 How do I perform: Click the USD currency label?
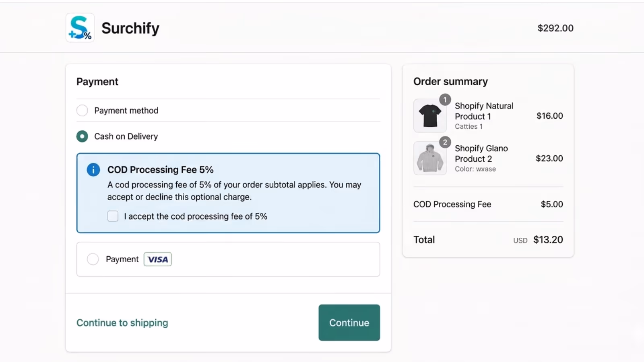520,241
